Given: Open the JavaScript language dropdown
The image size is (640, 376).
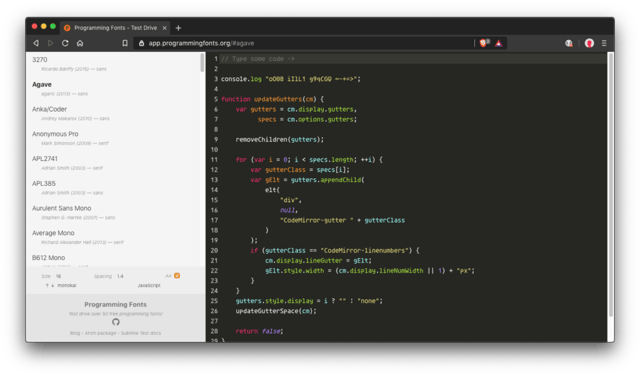Looking at the screenshot, I should [149, 285].
